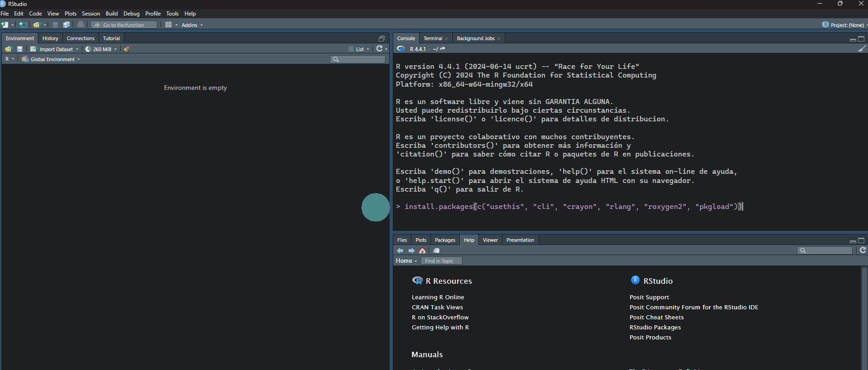The image size is (868, 370).
Task: Go back in Help pane history
Action: 400,250
